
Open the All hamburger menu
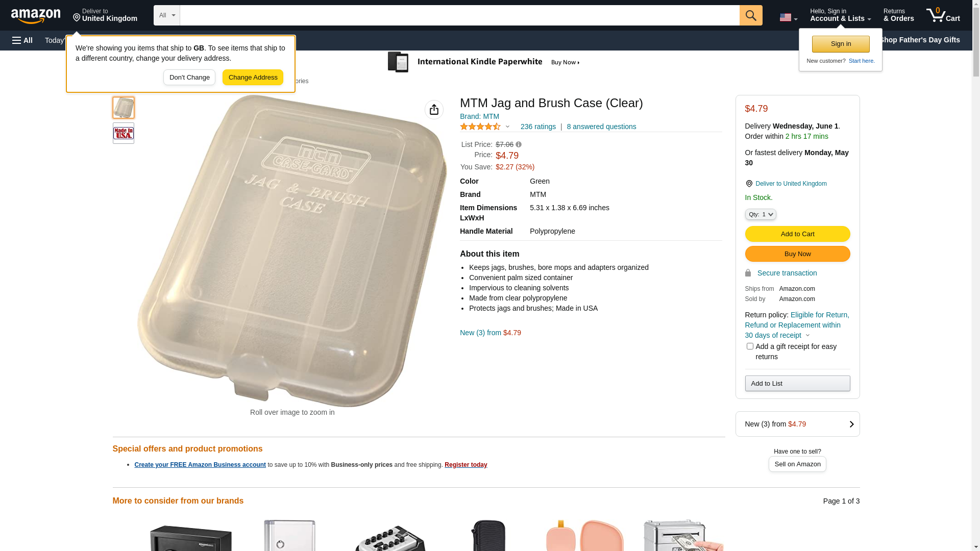[22, 40]
